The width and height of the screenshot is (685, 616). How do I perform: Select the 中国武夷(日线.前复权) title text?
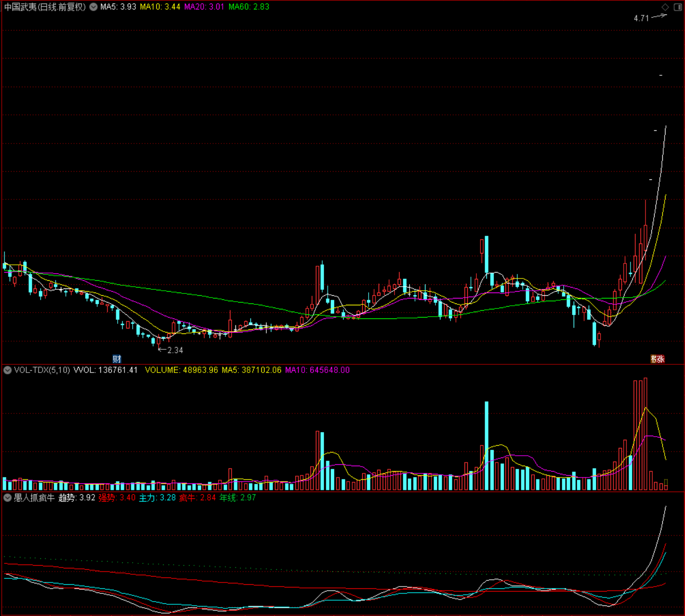[x=45, y=7]
